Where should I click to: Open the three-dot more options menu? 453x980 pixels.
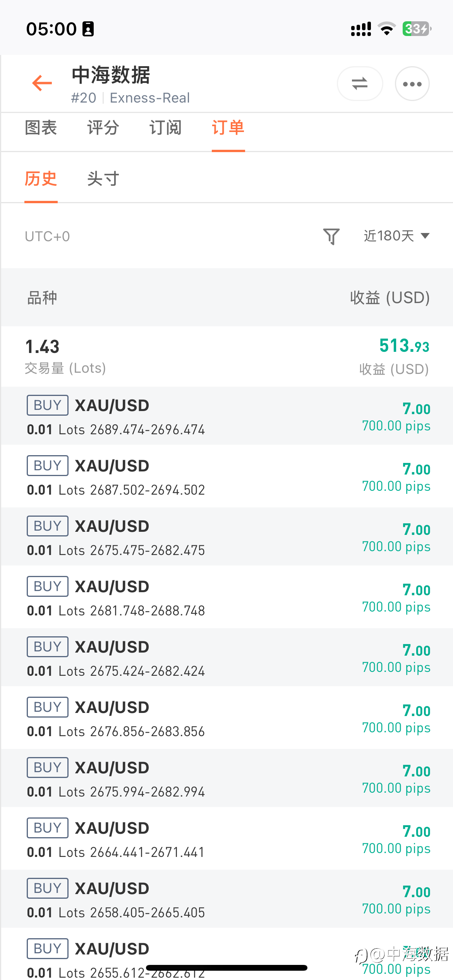click(x=412, y=84)
